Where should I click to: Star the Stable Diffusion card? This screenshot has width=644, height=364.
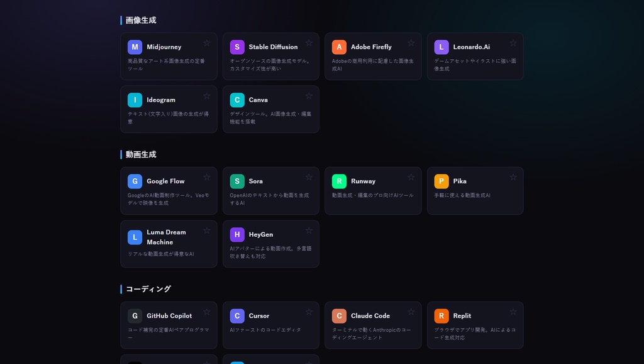tap(309, 43)
